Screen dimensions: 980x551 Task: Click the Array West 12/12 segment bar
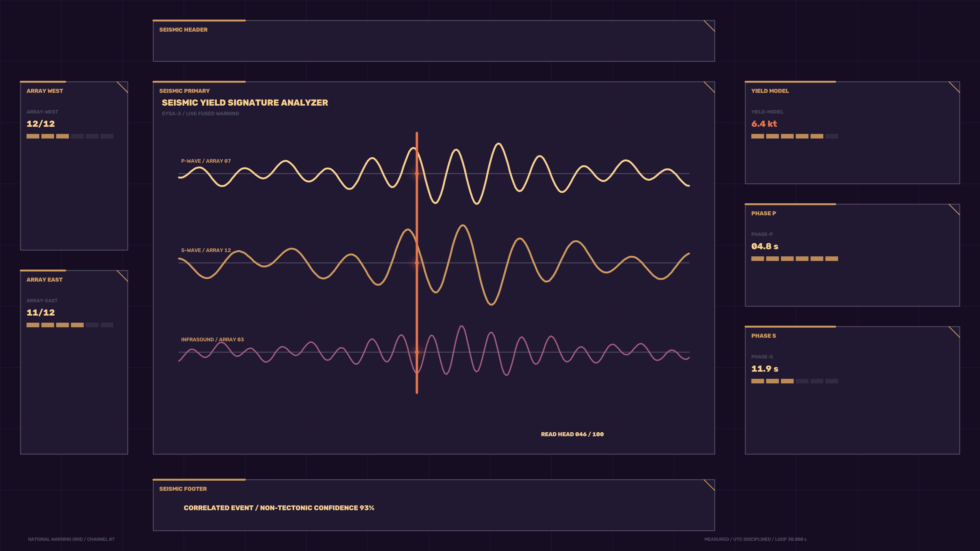click(x=70, y=136)
